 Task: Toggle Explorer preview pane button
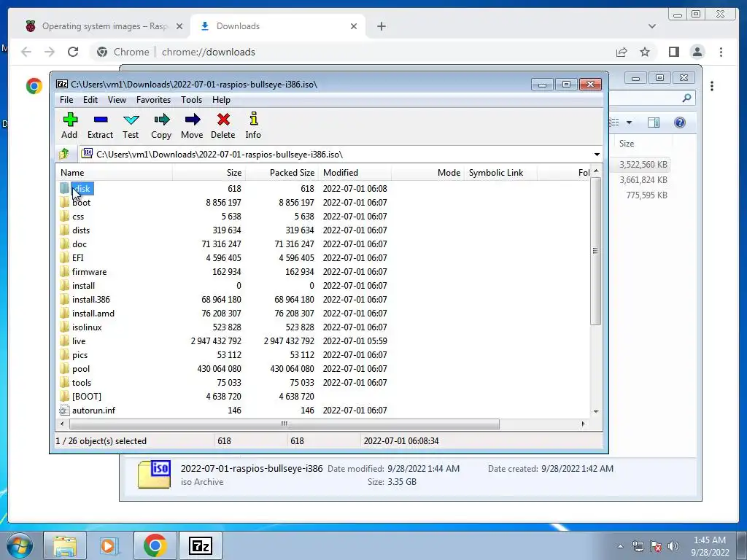point(654,122)
